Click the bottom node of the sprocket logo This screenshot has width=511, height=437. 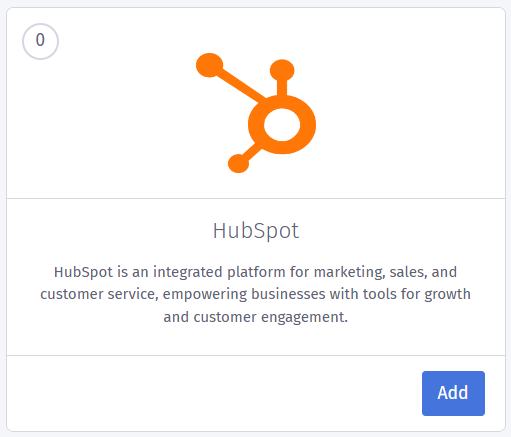[x=238, y=164]
